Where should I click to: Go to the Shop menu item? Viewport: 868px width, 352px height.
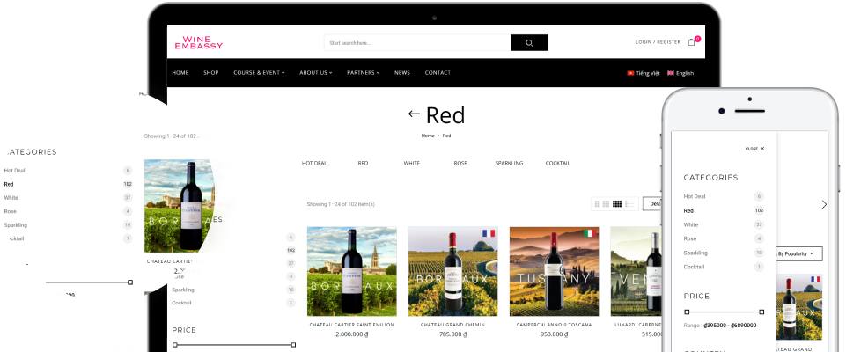coord(211,72)
